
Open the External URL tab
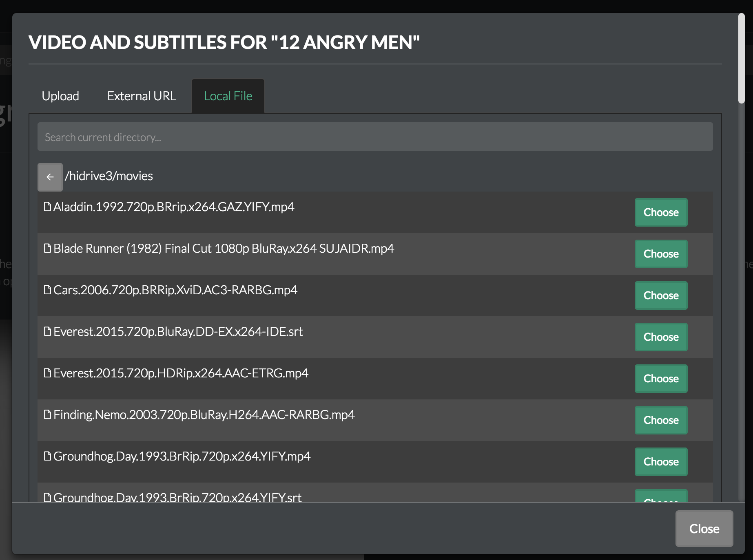coord(141,96)
